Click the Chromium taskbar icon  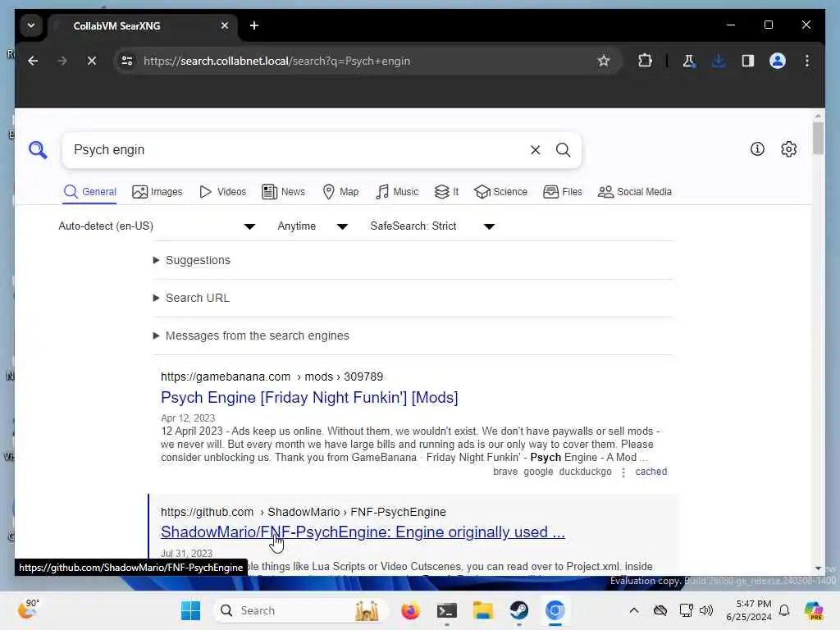pos(555,610)
